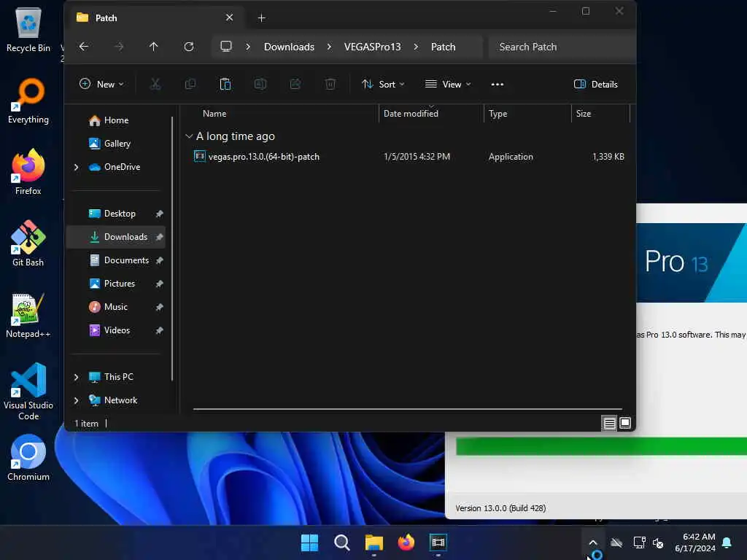Screen dimensions: 747x560
Task: Click the This PC monitor icon in address bar
Action: [x=226, y=46]
